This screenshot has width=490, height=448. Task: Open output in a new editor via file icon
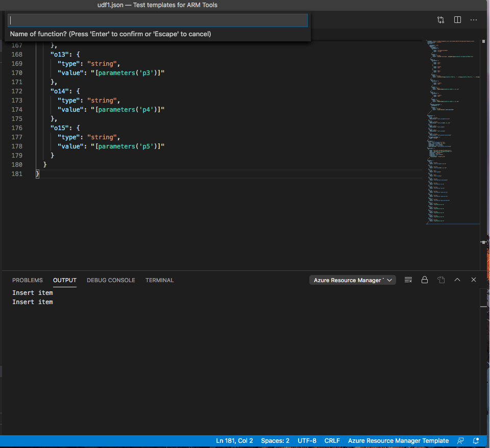[x=441, y=280]
